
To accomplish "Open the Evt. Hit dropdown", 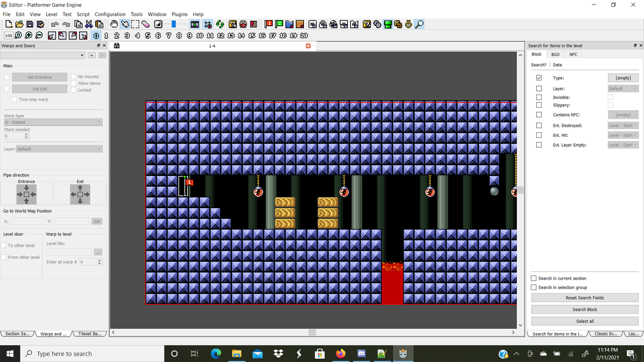I will pos(623,135).
